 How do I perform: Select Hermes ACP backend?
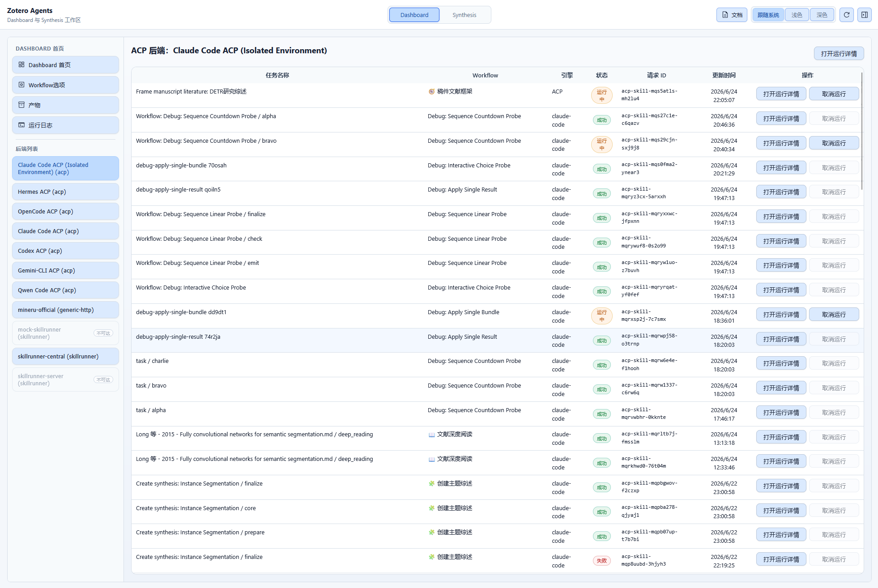point(65,192)
